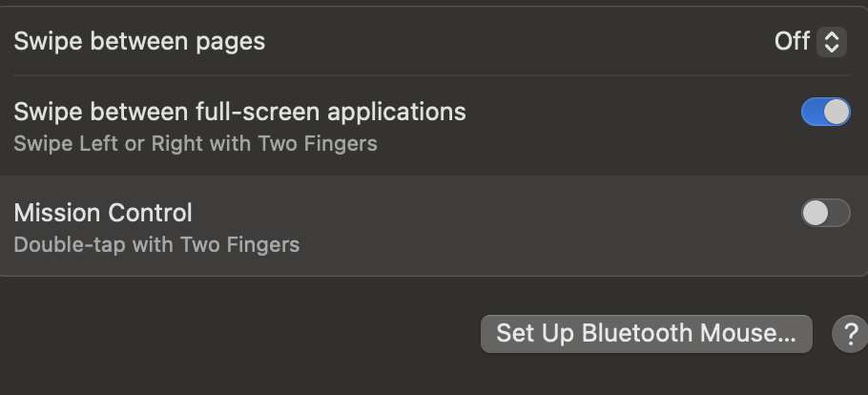This screenshot has width=868, height=395.
Task: Click the Mission Control label text
Action: pos(103,212)
